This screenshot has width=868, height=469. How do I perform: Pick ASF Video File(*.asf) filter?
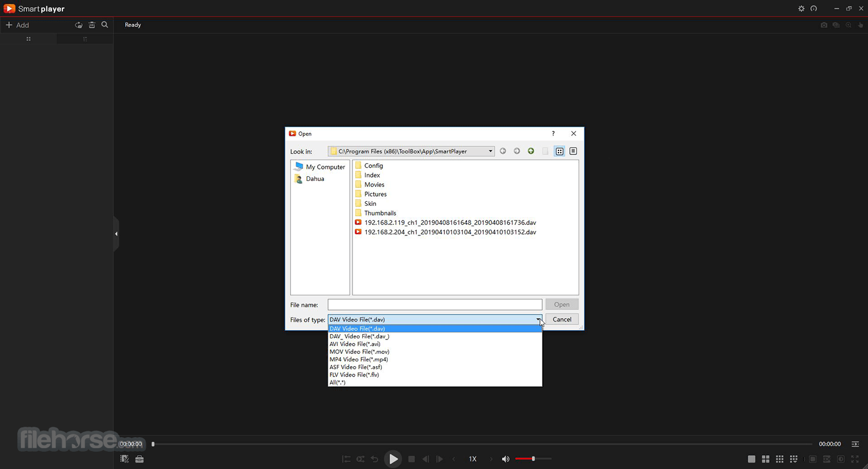435,367
